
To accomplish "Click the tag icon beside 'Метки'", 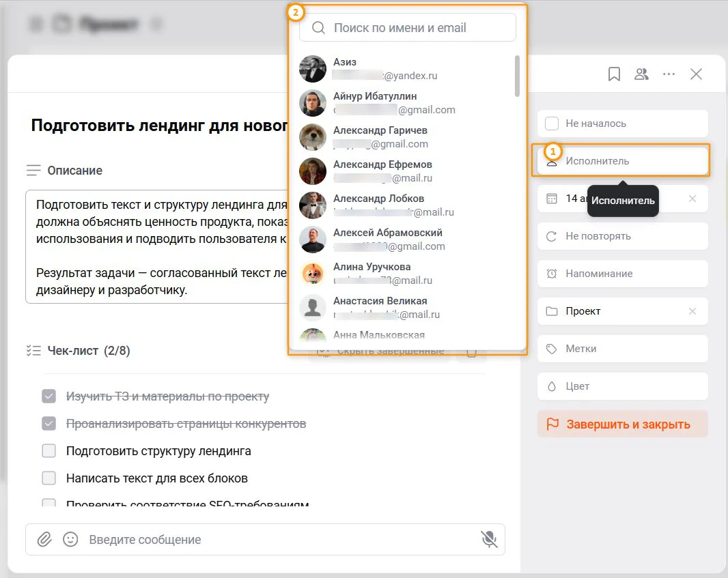I will click(x=552, y=349).
